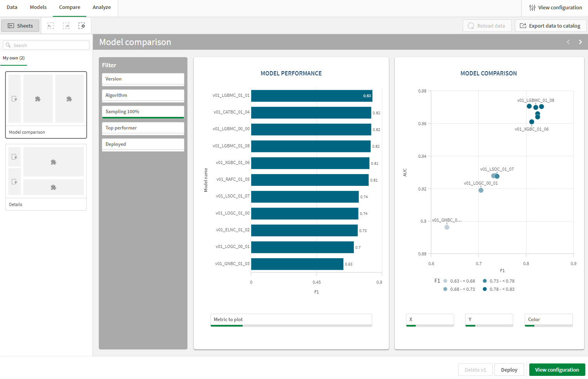Switch to the Models tab

pyautogui.click(x=38, y=7)
